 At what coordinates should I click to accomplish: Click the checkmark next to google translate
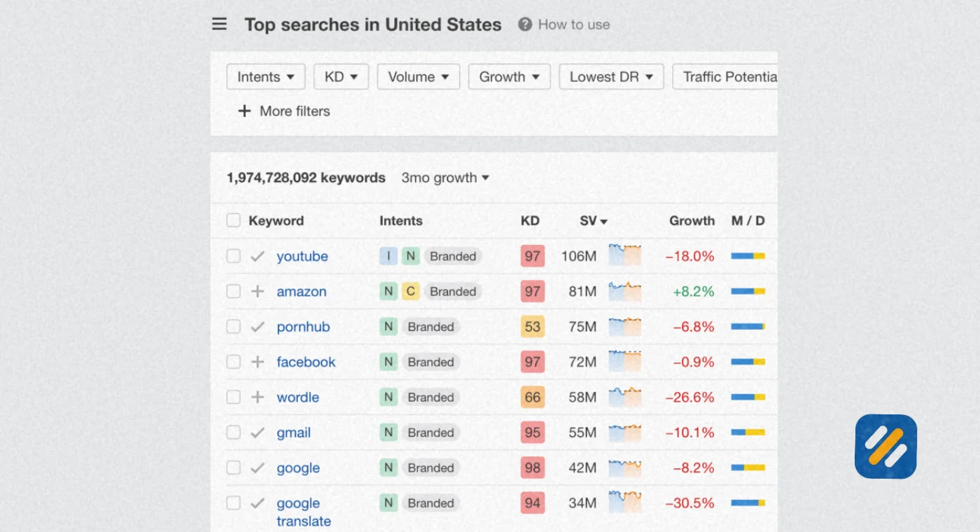click(x=258, y=503)
